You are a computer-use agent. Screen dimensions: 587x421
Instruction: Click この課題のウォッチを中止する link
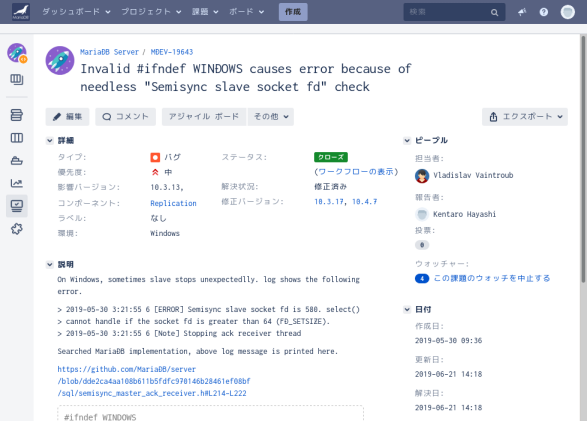(x=492, y=278)
